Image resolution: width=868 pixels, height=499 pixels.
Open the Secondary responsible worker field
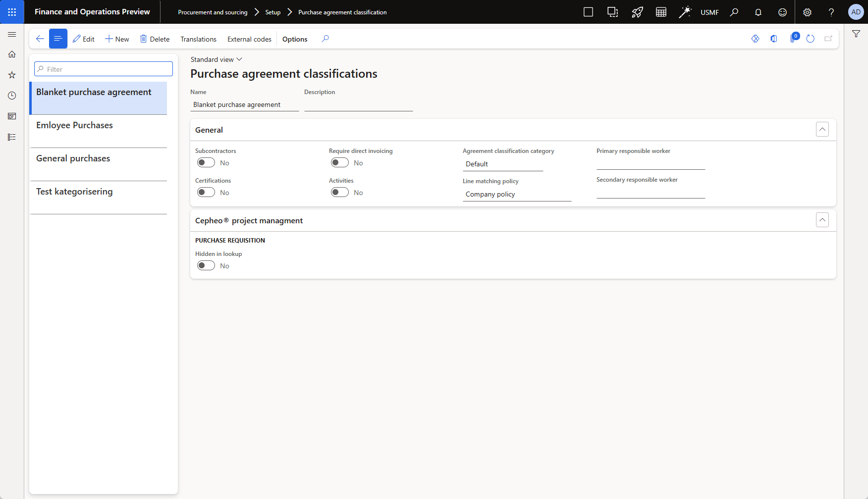[x=651, y=192]
